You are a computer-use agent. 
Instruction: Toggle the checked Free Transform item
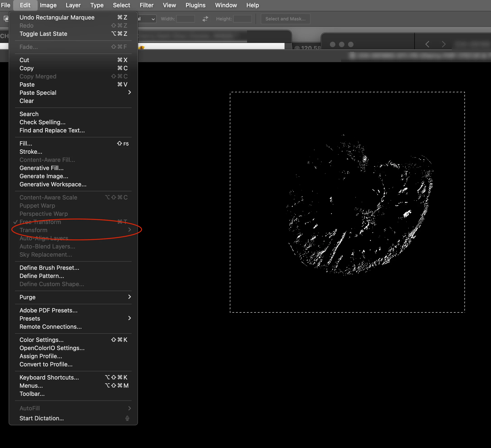click(40, 222)
